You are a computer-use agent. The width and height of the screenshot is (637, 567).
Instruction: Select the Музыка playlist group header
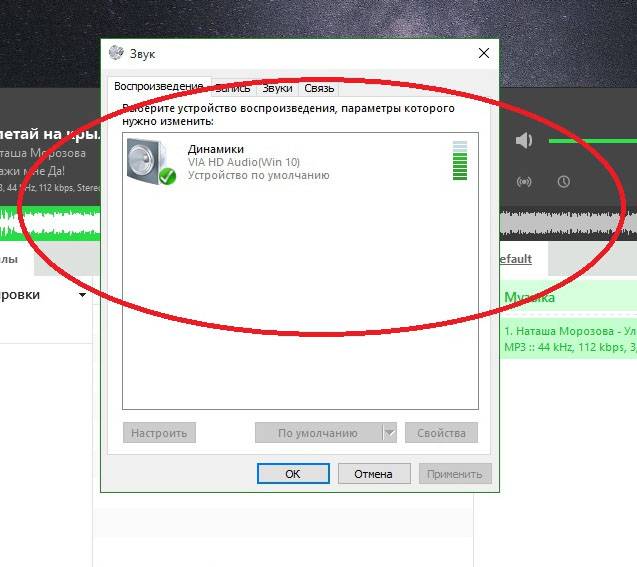tap(568, 297)
